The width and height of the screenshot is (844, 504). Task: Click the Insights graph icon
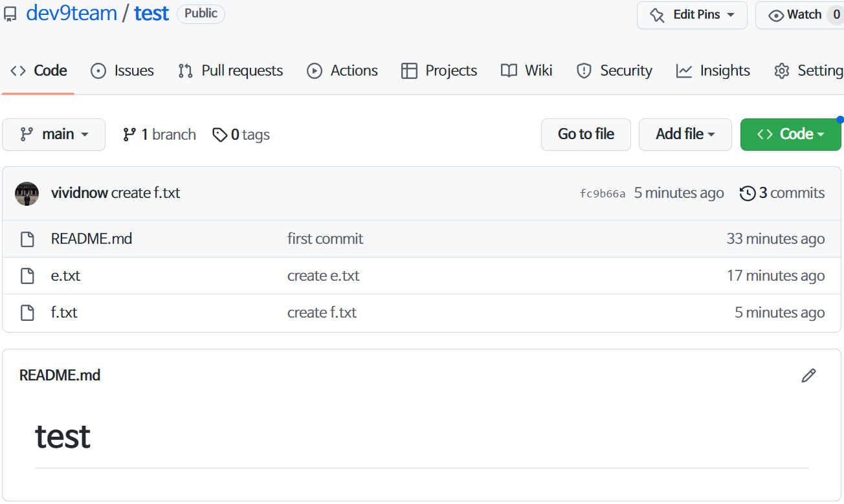click(x=684, y=71)
